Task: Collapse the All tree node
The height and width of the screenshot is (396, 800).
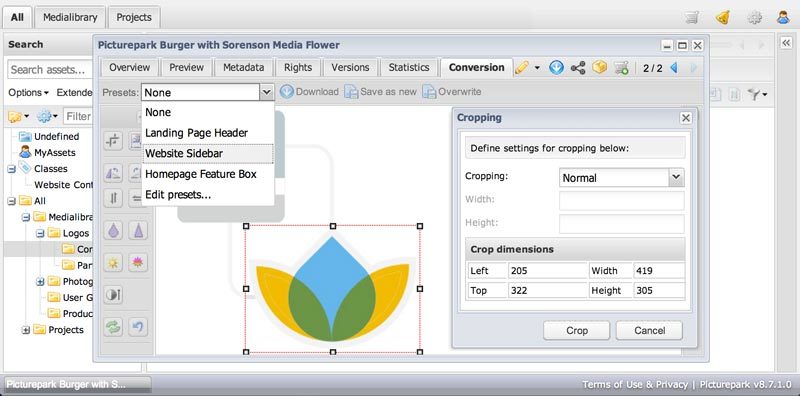Action: (11, 201)
